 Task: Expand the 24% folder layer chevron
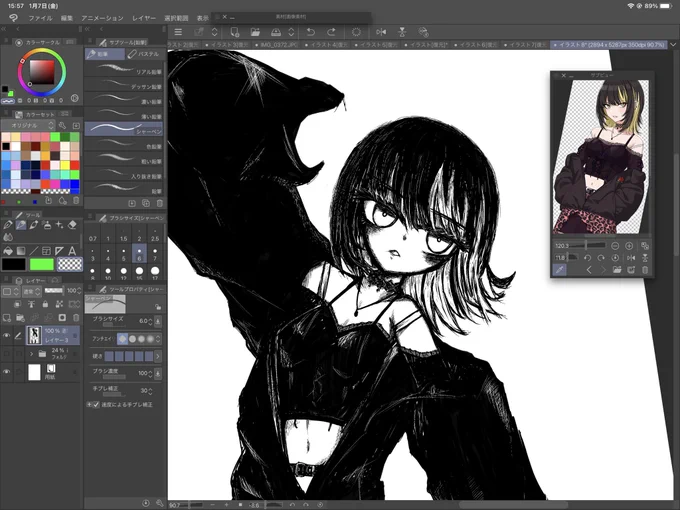coord(31,354)
